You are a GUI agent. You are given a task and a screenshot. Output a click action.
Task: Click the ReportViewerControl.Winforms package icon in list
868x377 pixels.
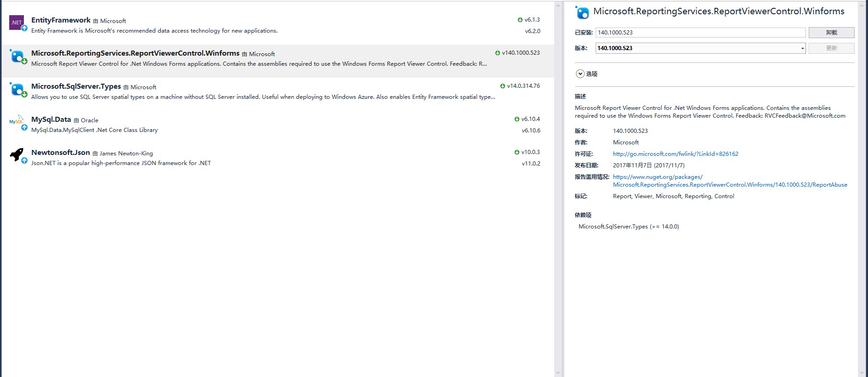point(17,56)
